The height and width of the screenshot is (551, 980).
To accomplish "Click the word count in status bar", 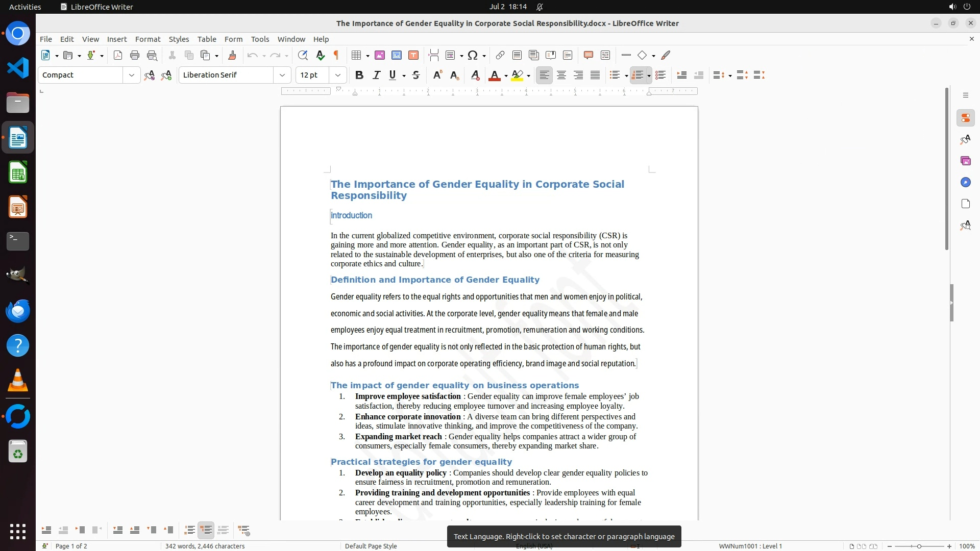I will tap(205, 546).
